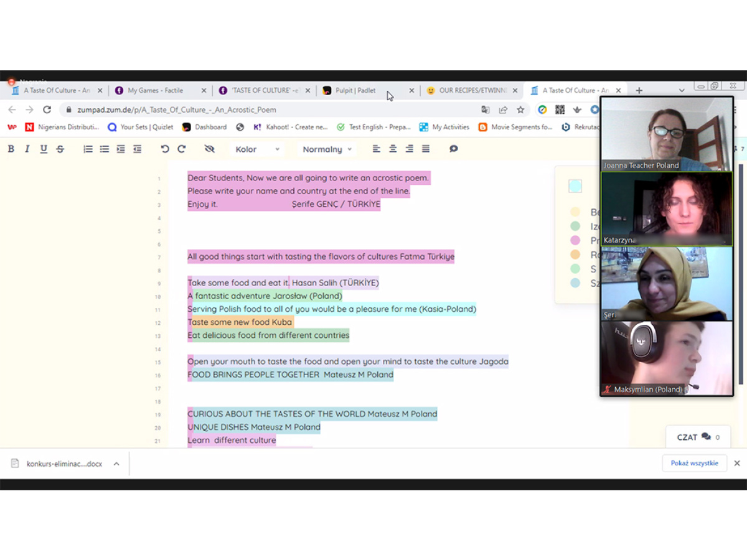
Task: Apply a numbered list to the text
Action: [x=87, y=149]
